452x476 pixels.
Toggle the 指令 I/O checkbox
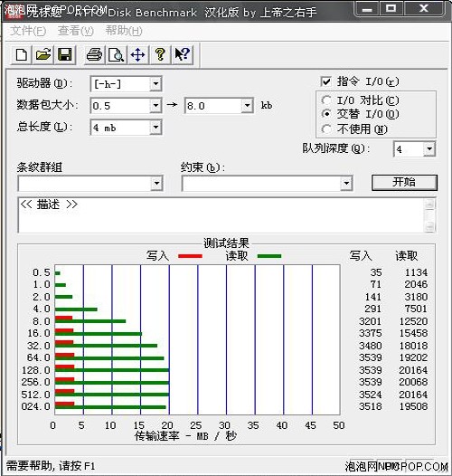tap(325, 81)
